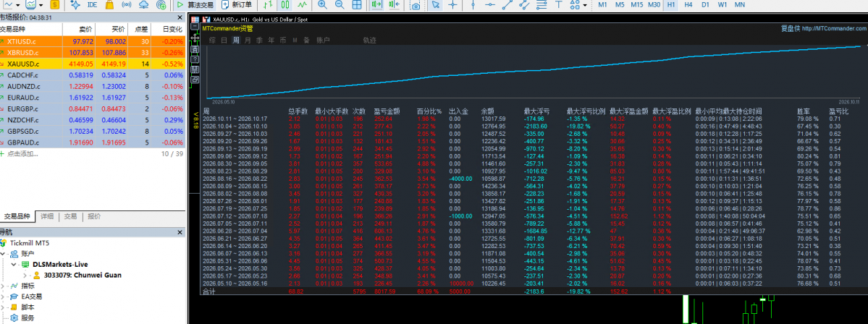
Task: Select the cursor arrow tool
Action: [x=437, y=5]
